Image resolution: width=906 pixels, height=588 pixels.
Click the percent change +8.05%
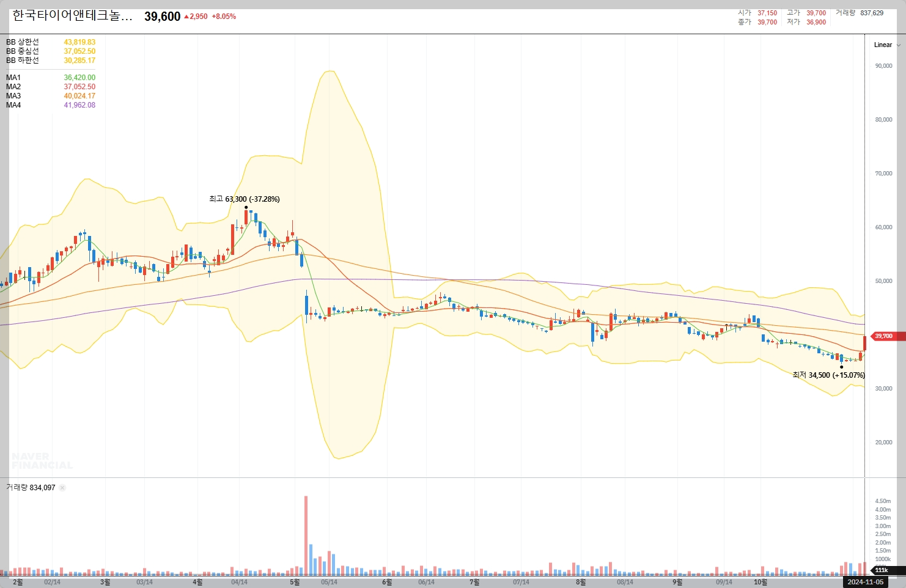pos(224,17)
